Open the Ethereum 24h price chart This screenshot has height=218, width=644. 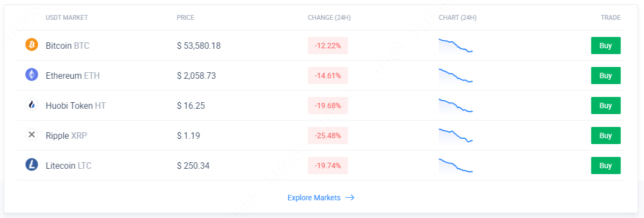(x=456, y=76)
